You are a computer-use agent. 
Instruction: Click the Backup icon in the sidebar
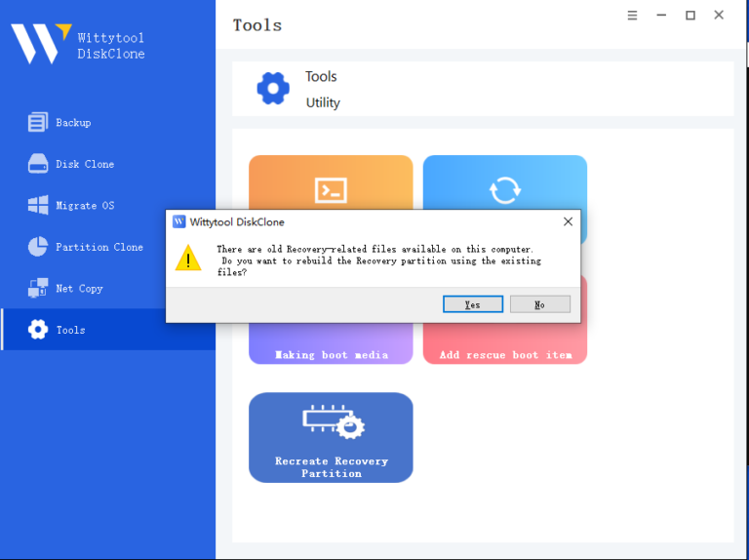point(38,122)
